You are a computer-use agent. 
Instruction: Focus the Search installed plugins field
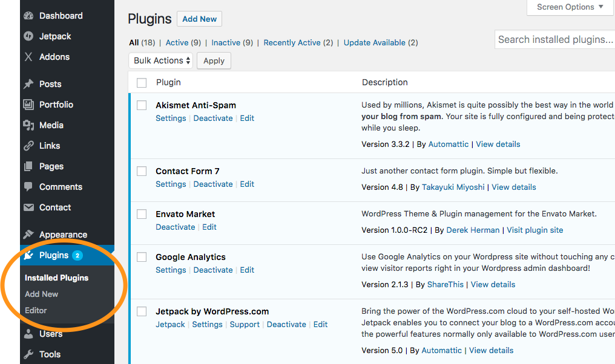pyautogui.click(x=554, y=39)
